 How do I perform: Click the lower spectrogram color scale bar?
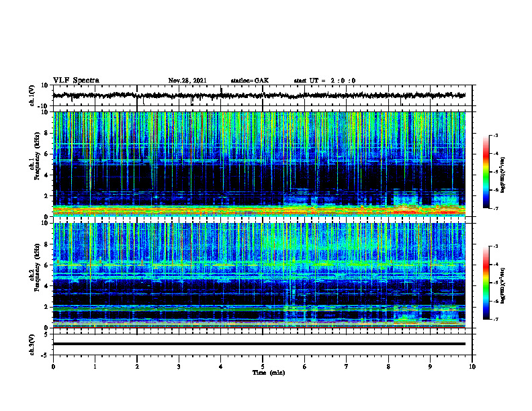(486, 283)
